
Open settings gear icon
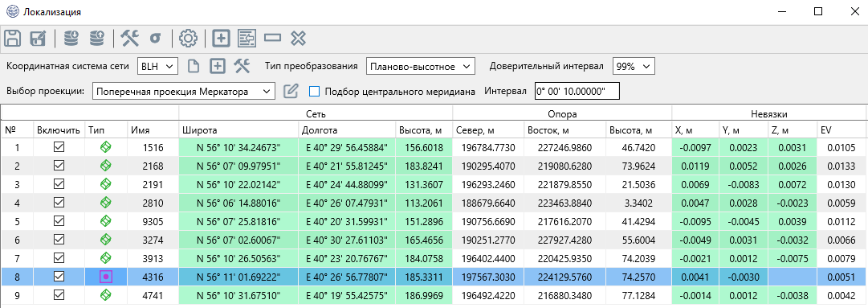[188, 39]
